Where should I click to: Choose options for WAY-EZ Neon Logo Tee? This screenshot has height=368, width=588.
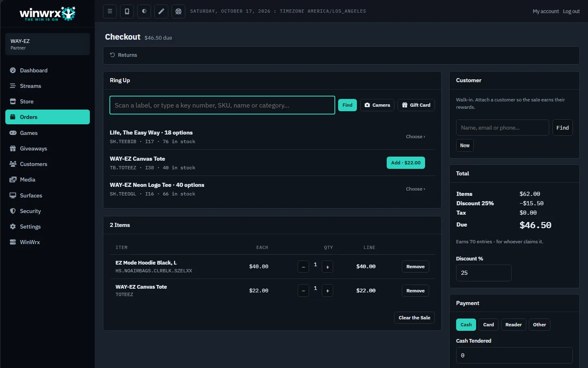point(415,189)
